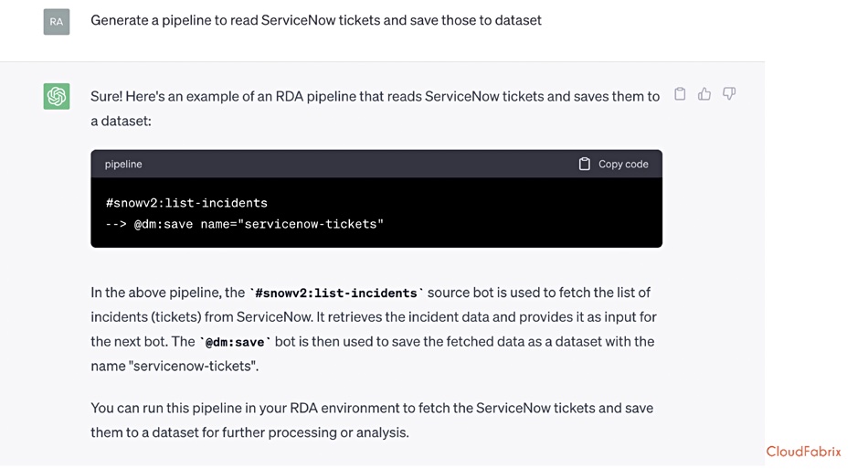Give the response a thumbs up
Image resolution: width=868 pixels, height=469 pixels.
pyautogui.click(x=704, y=94)
